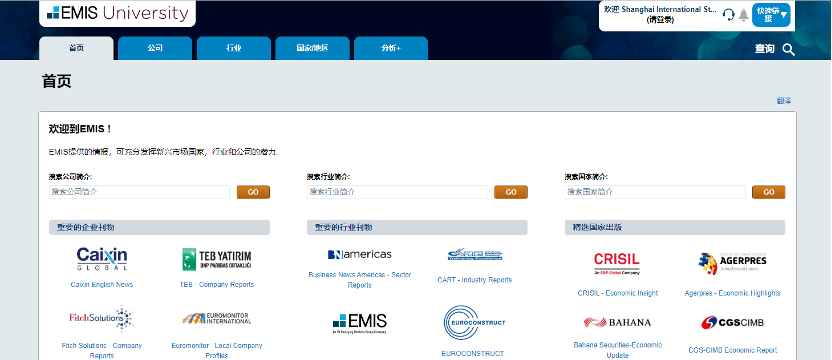Open the EMIS publication logo
This screenshot has height=360, width=832.
(360, 323)
